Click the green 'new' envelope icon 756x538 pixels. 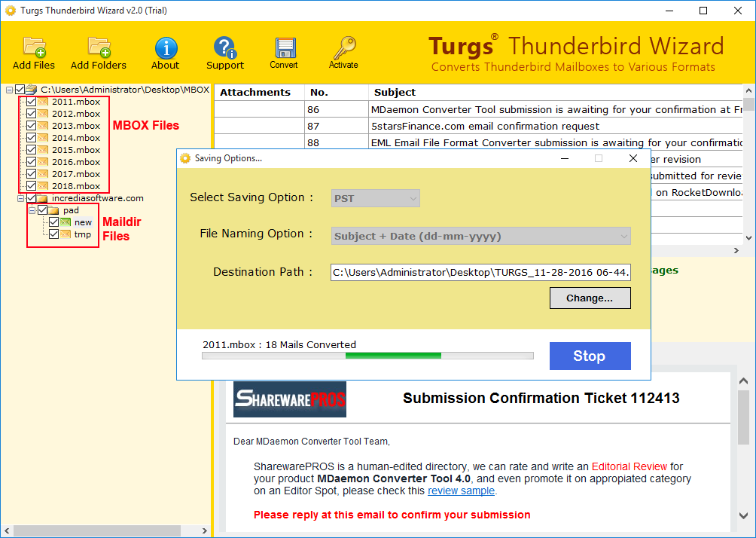coord(65,222)
